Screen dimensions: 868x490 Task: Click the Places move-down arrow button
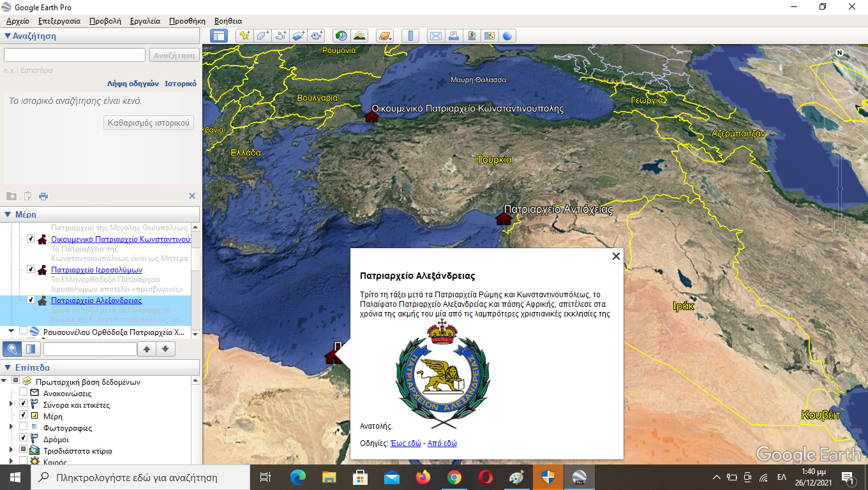165,349
